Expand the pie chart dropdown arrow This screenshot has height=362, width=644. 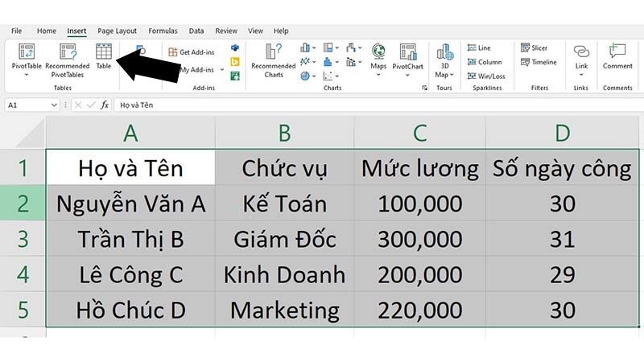314,76
